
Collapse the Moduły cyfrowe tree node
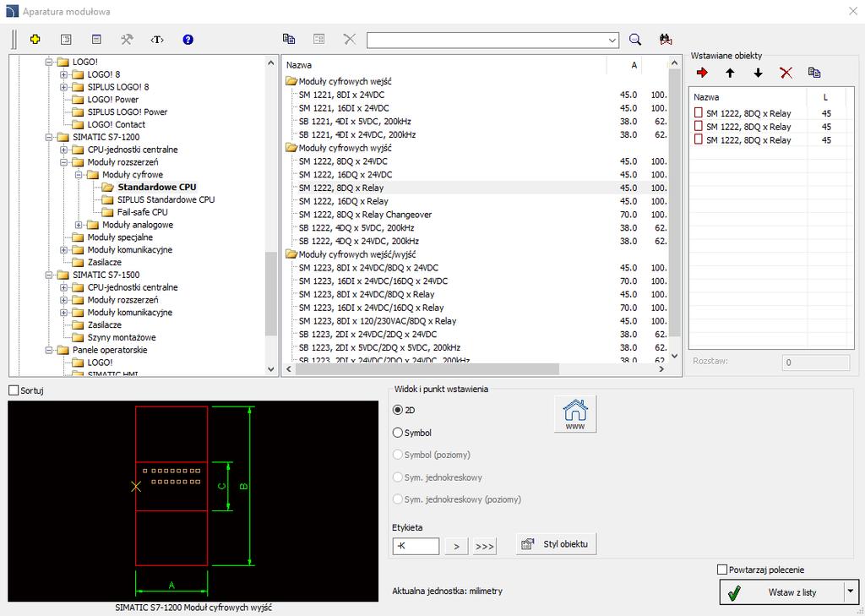pos(79,174)
